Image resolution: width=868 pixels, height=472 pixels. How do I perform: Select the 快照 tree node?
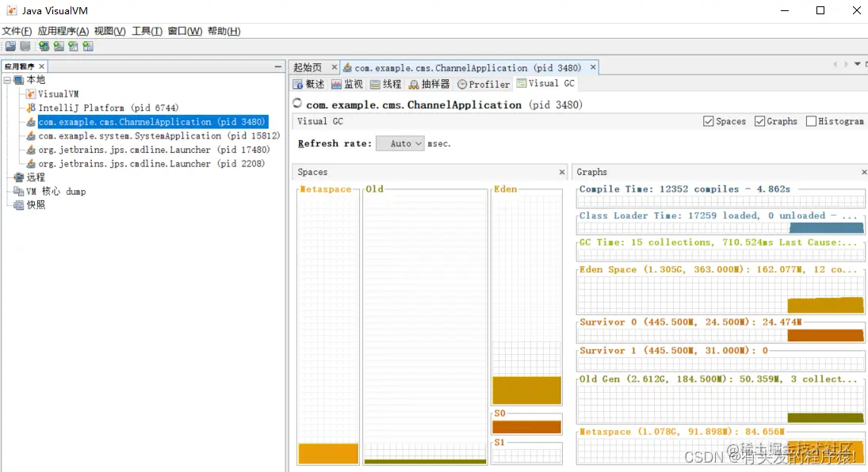(36, 205)
